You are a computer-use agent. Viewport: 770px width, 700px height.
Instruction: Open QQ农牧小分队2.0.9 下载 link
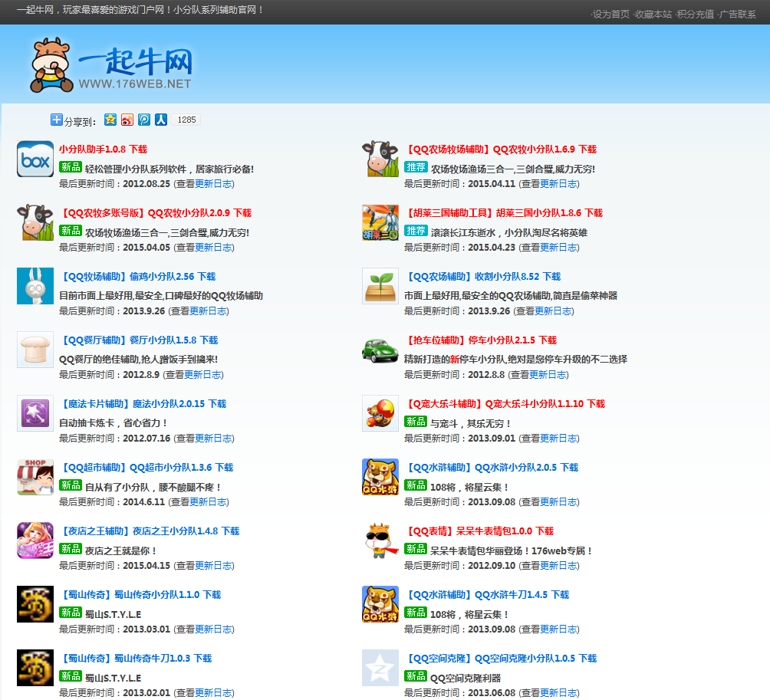pos(155,213)
